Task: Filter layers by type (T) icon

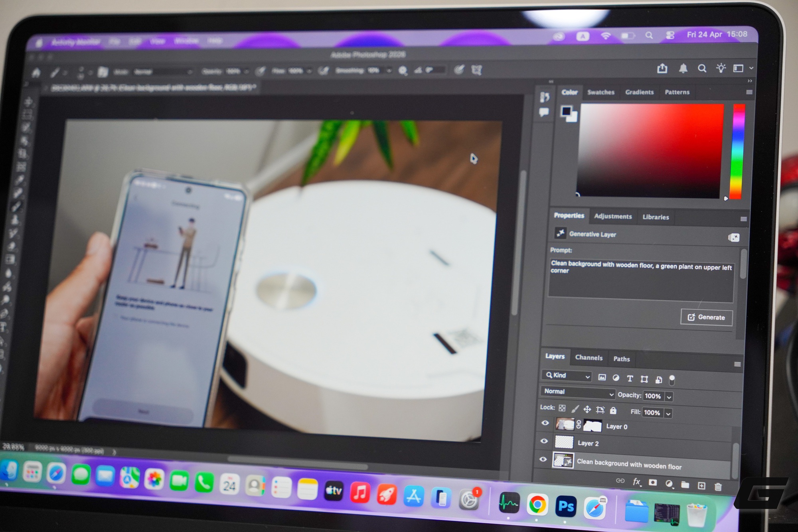Action: pos(630,378)
